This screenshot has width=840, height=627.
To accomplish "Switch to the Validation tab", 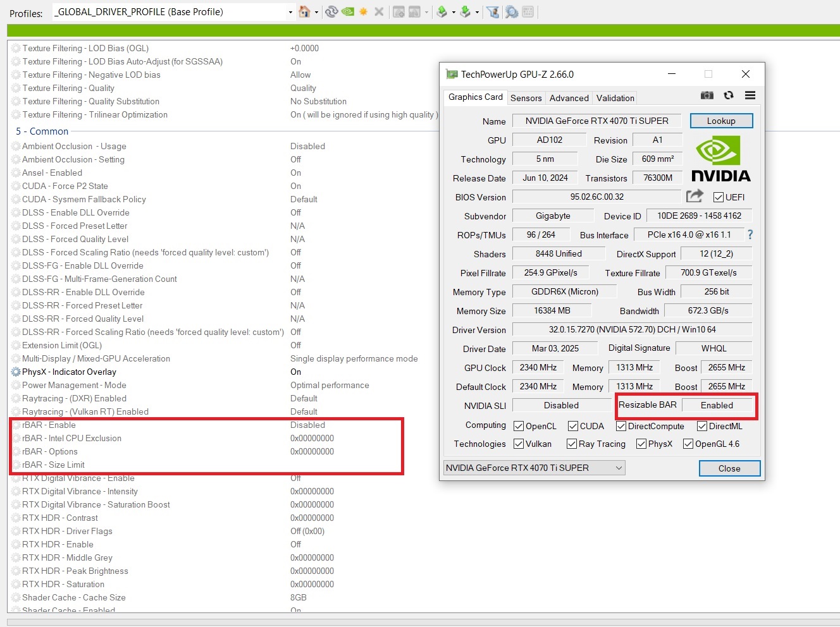I will click(x=615, y=98).
